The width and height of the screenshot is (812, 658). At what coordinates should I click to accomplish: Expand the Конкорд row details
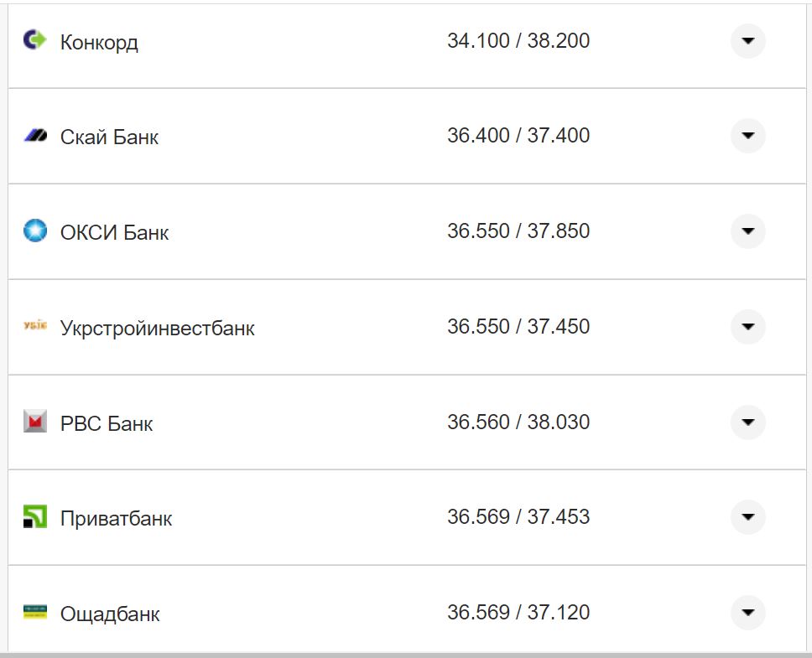(x=747, y=40)
